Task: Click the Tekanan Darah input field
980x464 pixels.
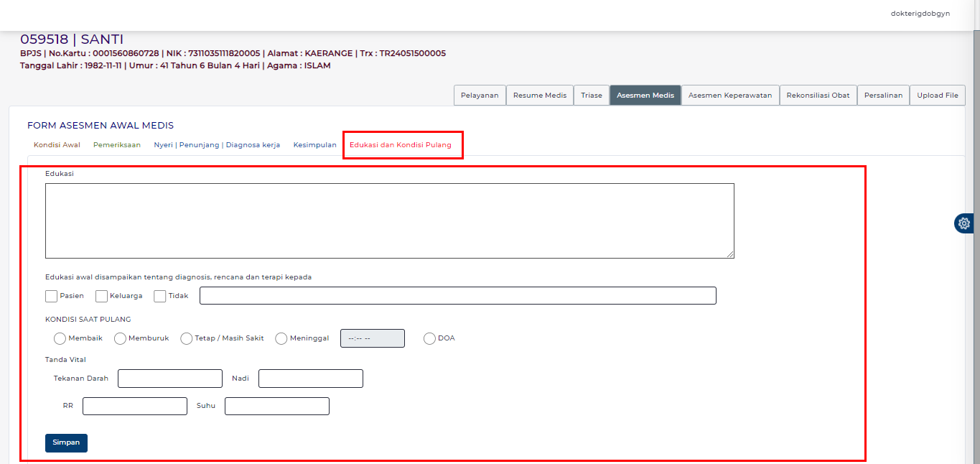Action: point(170,379)
